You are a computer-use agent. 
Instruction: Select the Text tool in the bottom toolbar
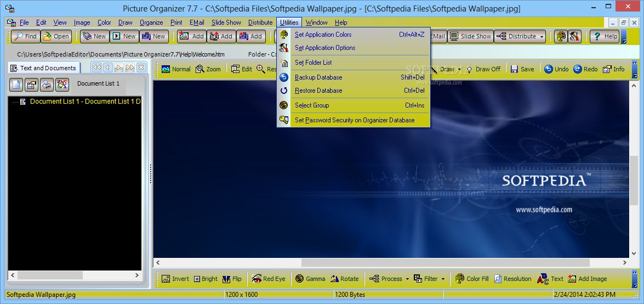tap(550, 279)
